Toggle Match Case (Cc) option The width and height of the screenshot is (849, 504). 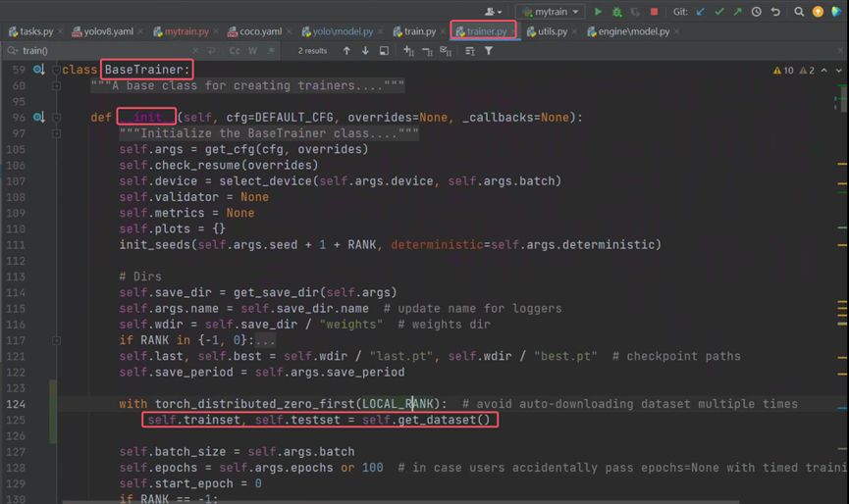pos(235,51)
